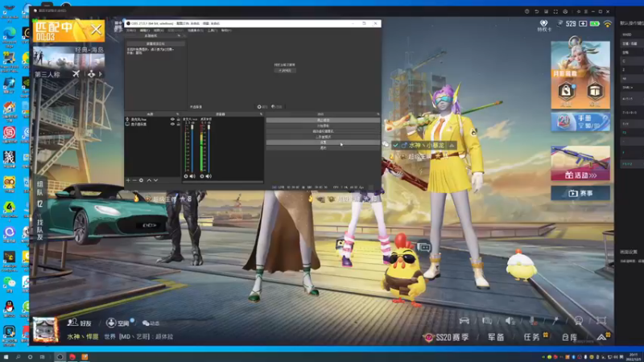This screenshot has width=644, height=362.
Task: Open the 赛事 tournaments button
Action: point(580,193)
